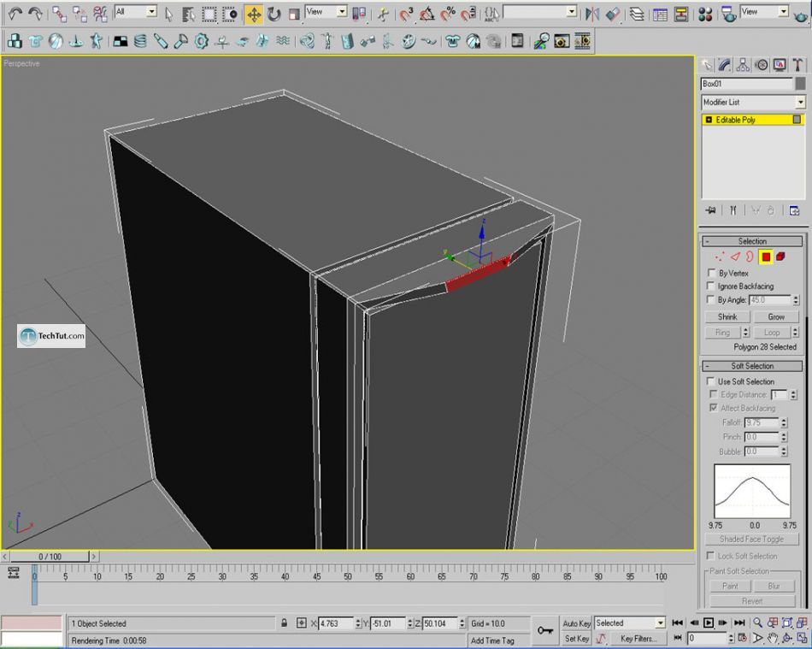
Task: Open the Material Editor spheres icon
Action: pos(705,14)
